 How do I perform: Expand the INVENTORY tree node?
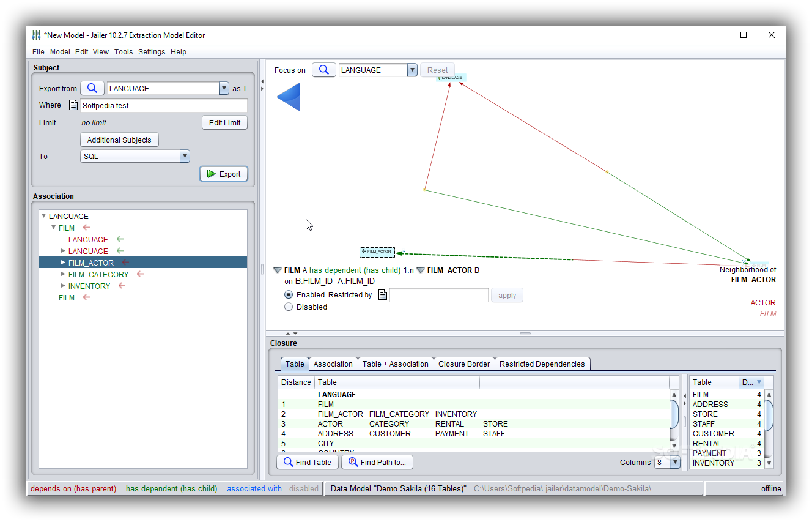(x=63, y=286)
